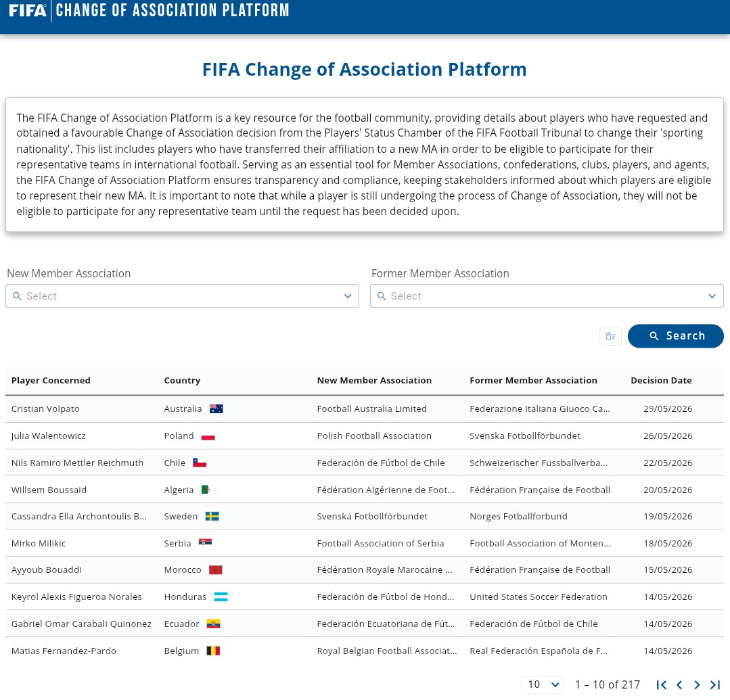Click United States Soccer Federation cell
This screenshot has width=730, height=700.
coord(538,597)
